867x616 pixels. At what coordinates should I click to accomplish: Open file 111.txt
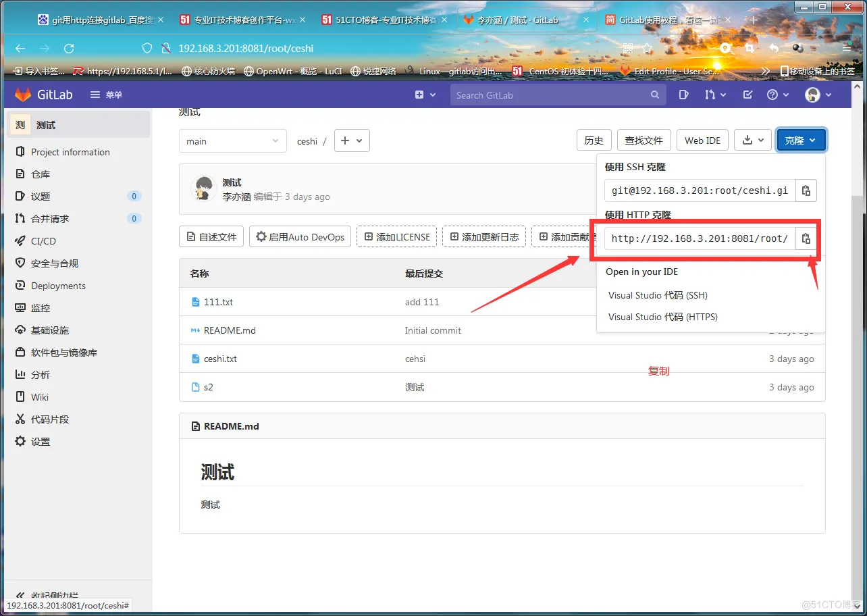click(x=218, y=302)
